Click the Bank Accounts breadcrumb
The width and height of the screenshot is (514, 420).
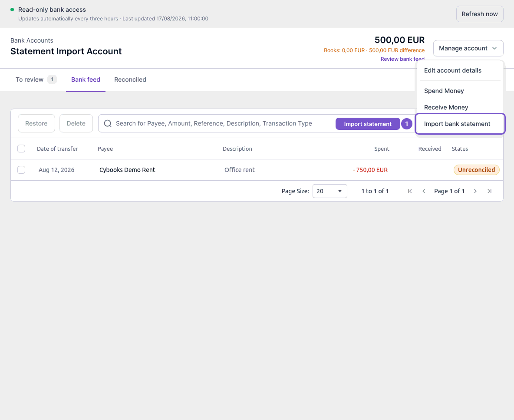(x=32, y=40)
